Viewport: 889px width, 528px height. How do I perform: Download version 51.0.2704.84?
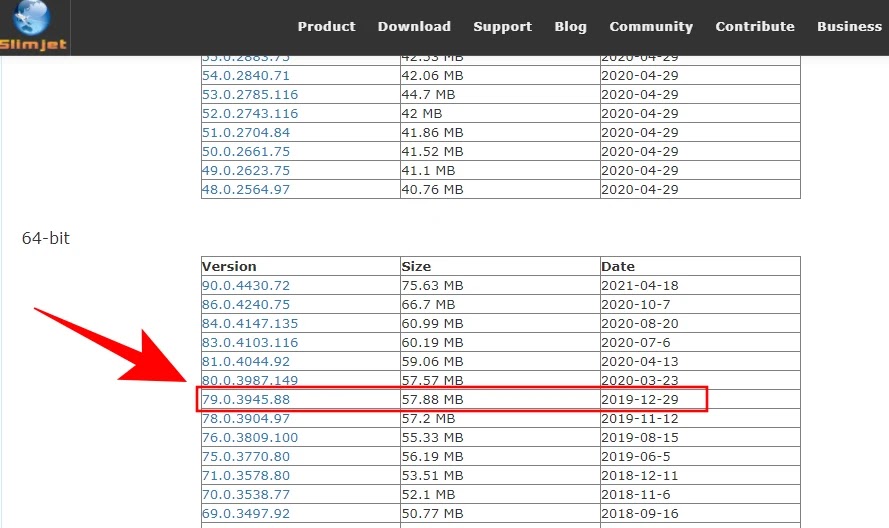(245, 133)
